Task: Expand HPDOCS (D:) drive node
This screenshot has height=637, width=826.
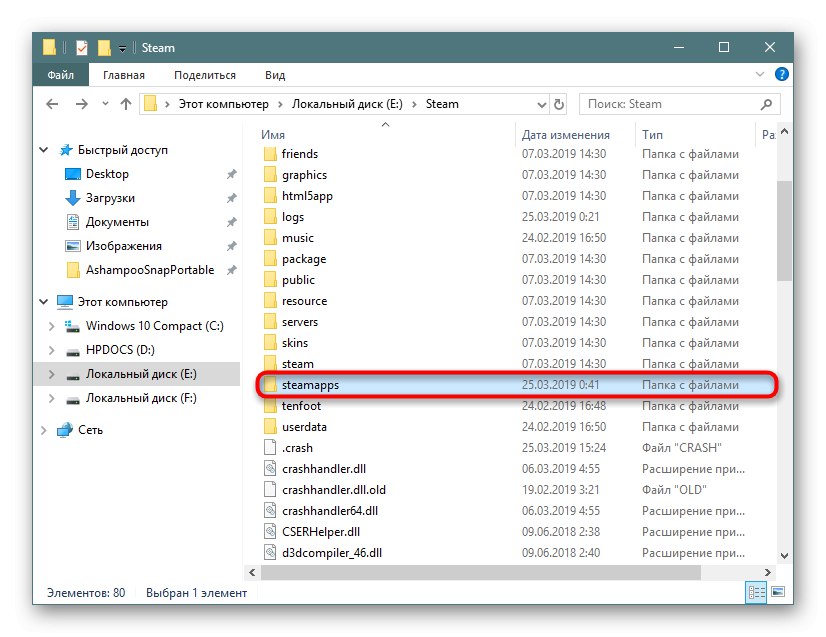Action: pyautogui.click(x=52, y=350)
